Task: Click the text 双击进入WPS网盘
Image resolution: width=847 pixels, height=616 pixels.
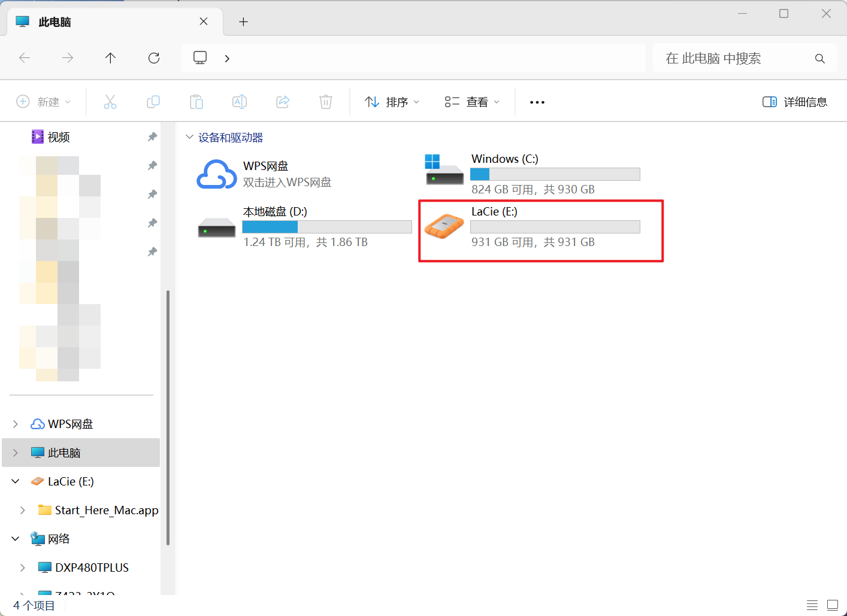Action: 287,182
